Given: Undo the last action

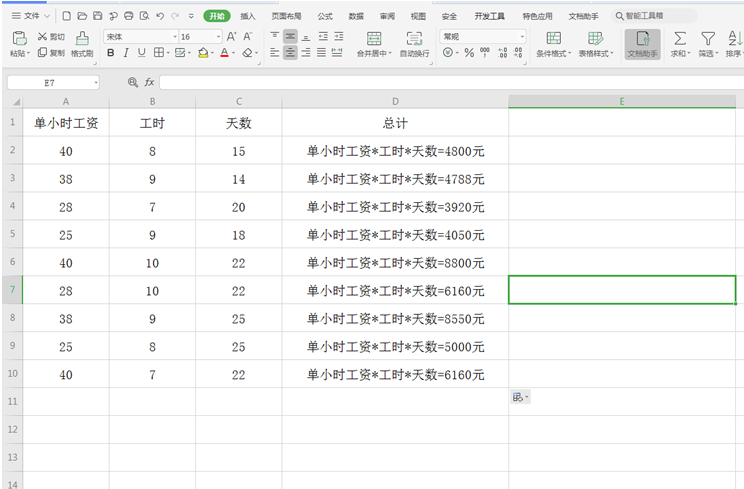Looking at the screenshot, I should click(x=160, y=16).
